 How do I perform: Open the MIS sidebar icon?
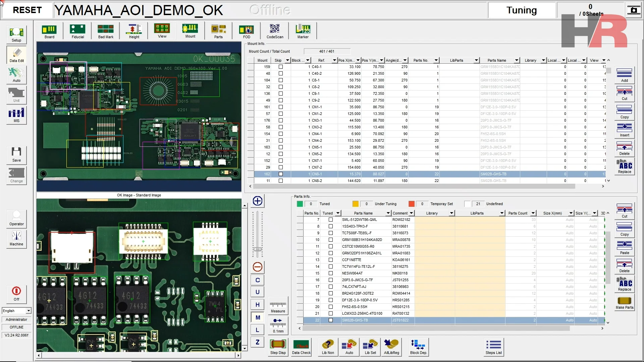tap(16, 115)
